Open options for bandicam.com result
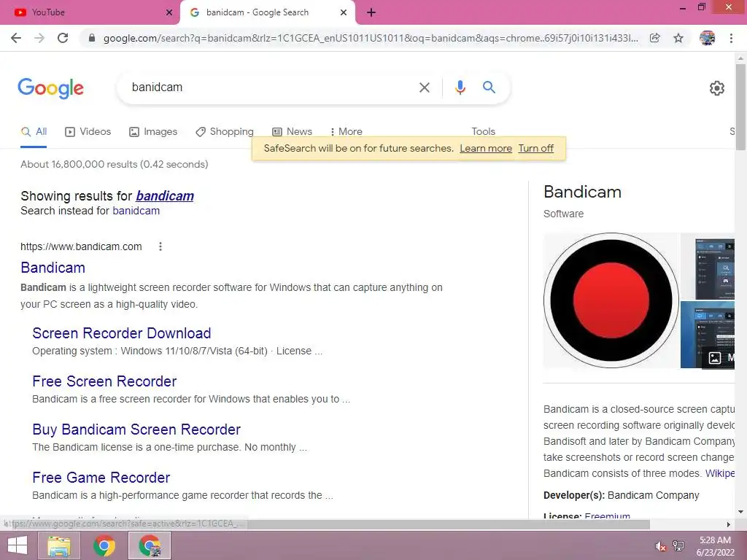Image resolution: width=747 pixels, height=560 pixels. 160,246
